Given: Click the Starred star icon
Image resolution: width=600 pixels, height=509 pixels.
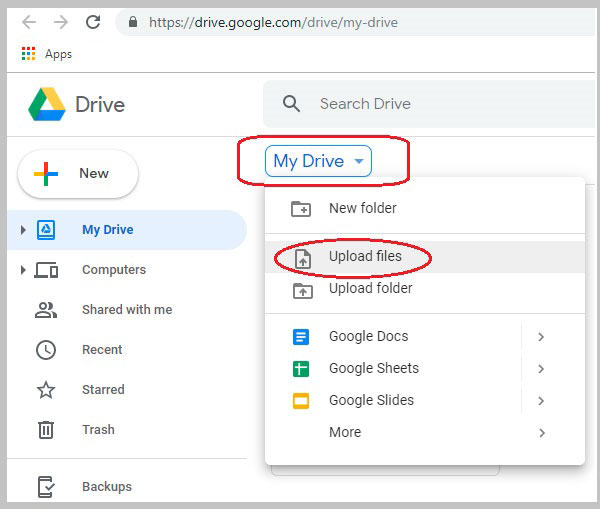Looking at the screenshot, I should (46, 390).
